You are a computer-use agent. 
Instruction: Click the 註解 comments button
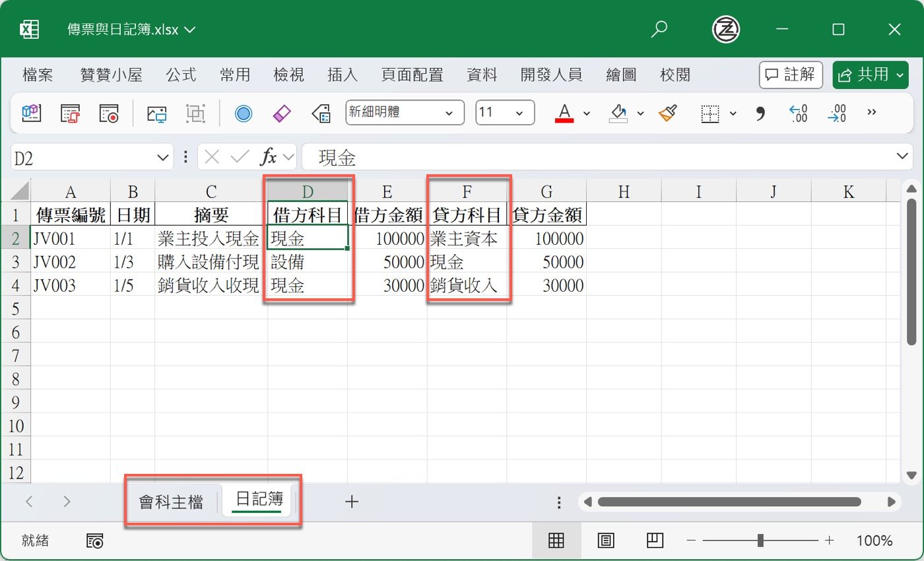point(790,75)
